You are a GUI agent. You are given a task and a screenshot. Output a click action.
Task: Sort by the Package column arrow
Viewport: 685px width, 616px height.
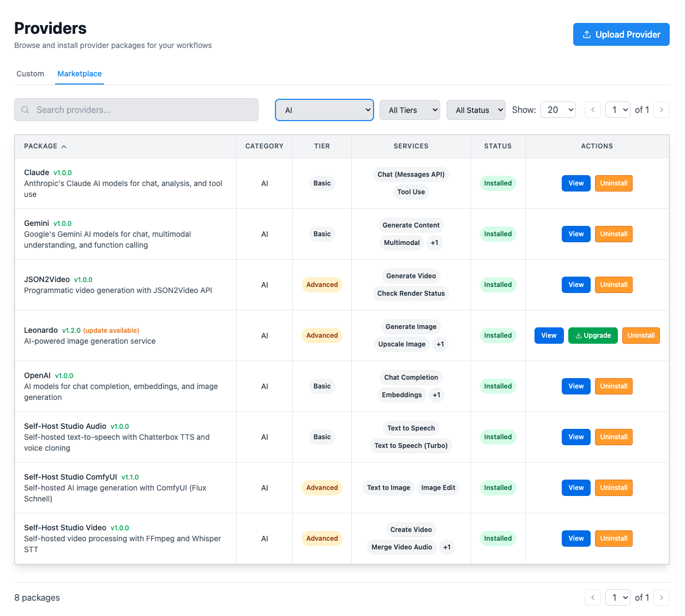[x=64, y=146]
